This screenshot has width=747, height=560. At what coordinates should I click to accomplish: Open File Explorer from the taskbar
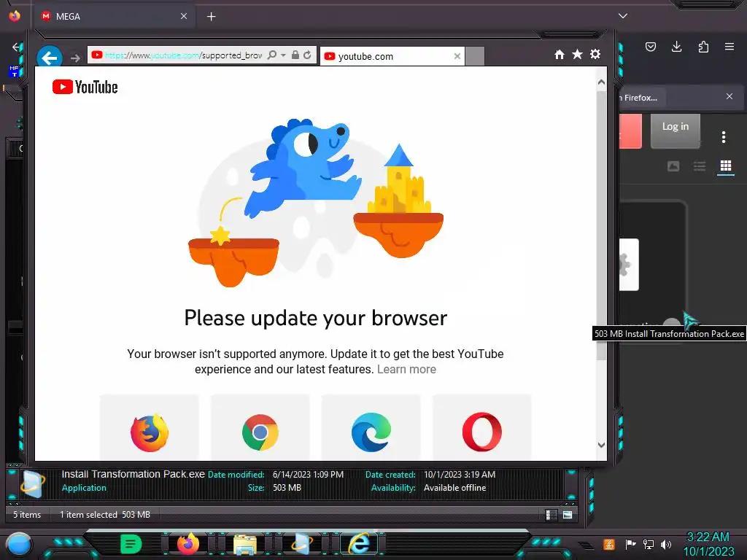tap(245, 545)
